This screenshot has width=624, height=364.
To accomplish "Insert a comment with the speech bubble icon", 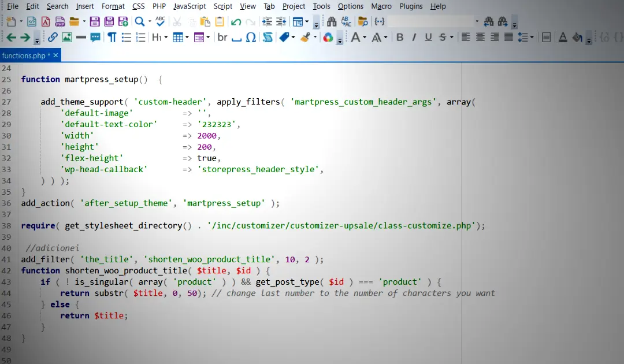I will [x=95, y=38].
